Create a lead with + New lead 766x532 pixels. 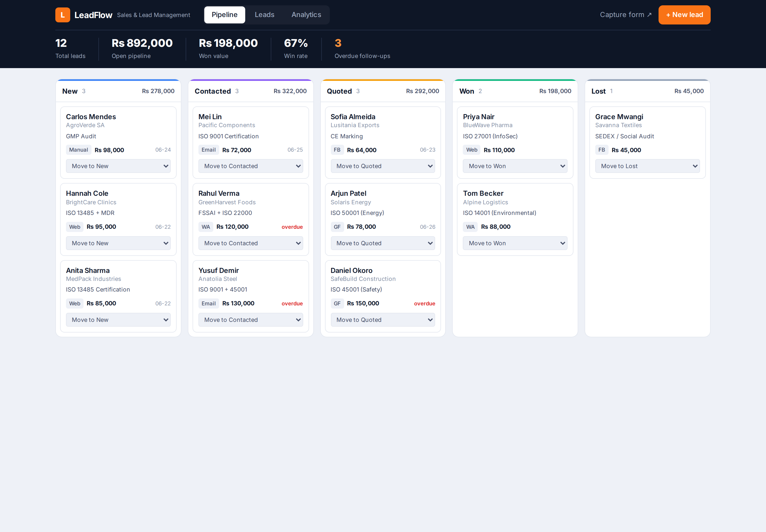tap(684, 15)
